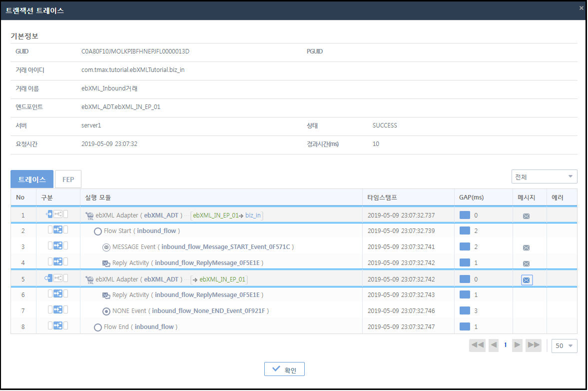This screenshot has height=391, width=588.
Task: Click inbound arrow icon in row 1
Action: (49, 214)
